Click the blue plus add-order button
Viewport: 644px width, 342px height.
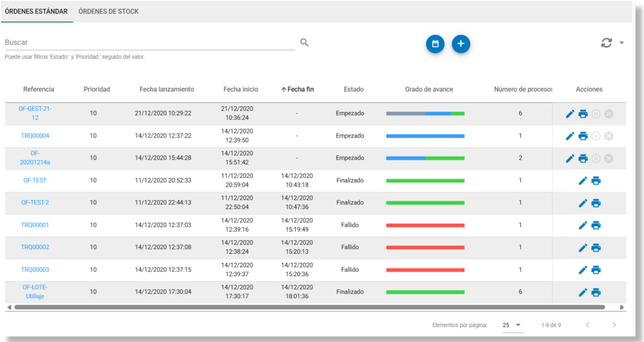(x=460, y=44)
